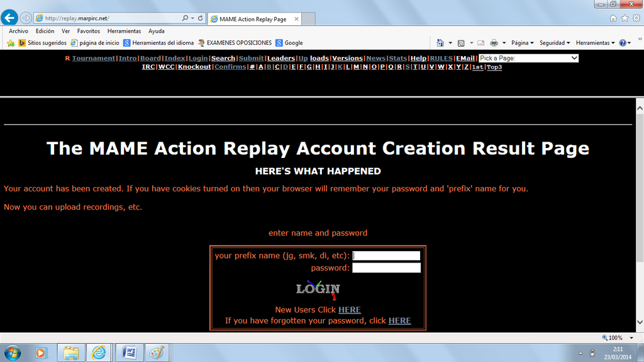Open the Help question mark menu
The height and width of the screenshot is (362, 644).
click(x=625, y=43)
